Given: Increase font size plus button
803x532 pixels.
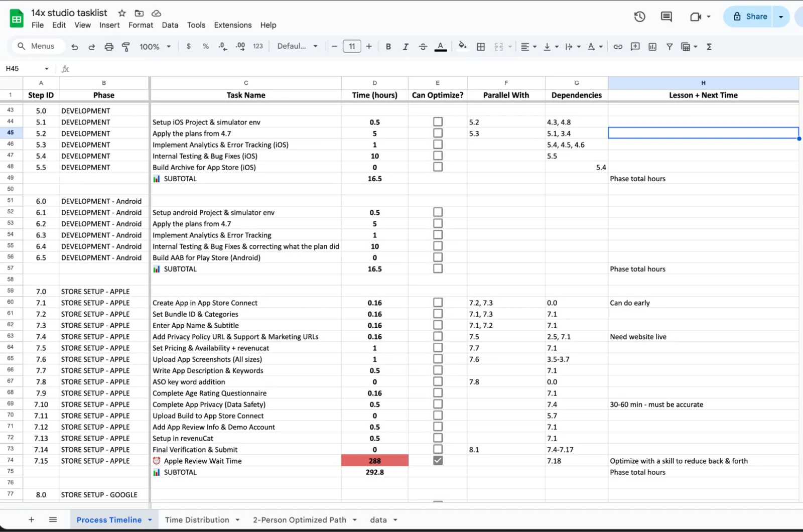Looking at the screenshot, I should tap(369, 47).
